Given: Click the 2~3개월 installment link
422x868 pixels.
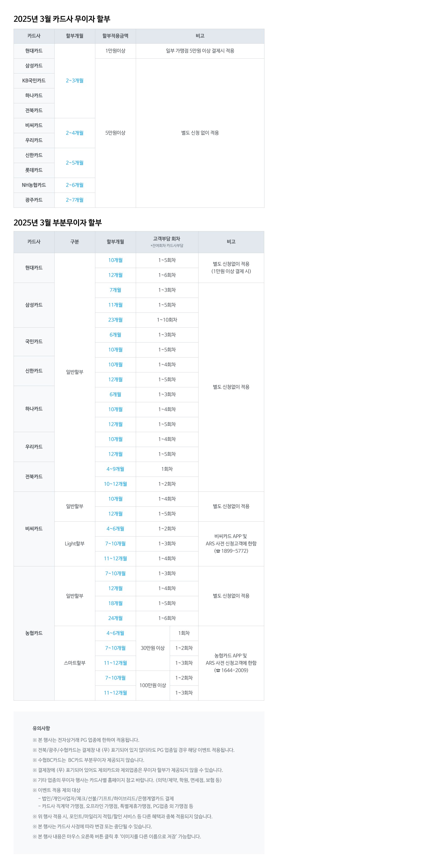Looking at the screenshot, I should (x=75, y=81).
